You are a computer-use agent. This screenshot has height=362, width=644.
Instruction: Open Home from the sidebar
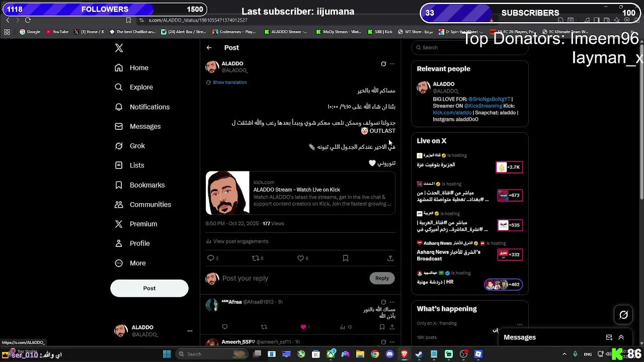pos(131,68)
